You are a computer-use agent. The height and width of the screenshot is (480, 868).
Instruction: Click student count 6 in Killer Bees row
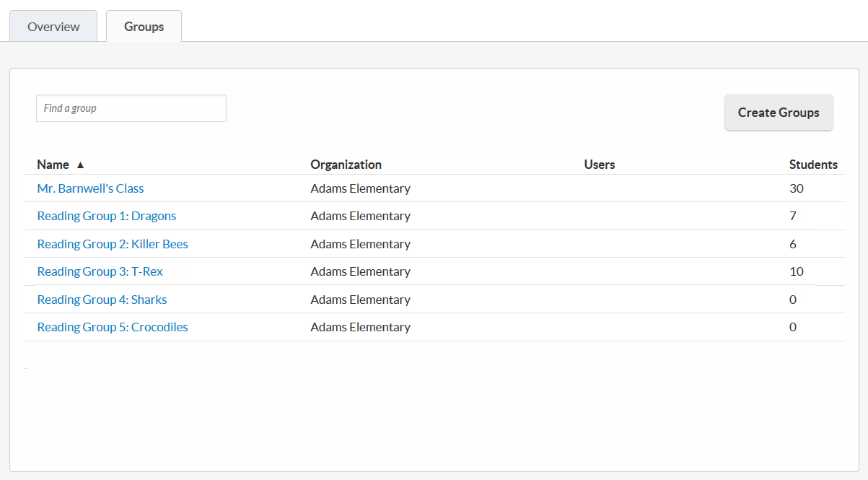click(x=792, y=244)
